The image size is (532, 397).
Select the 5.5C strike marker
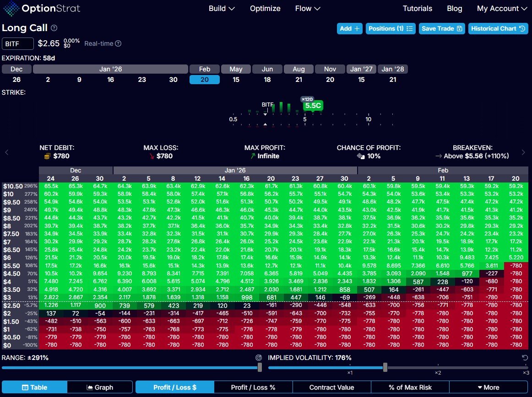tap(313, 106)
